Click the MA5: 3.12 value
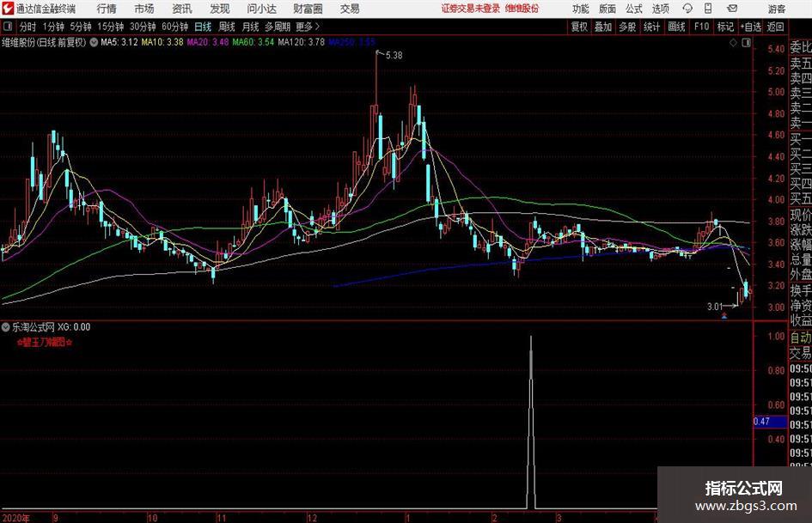Image resolution: width=812 pixels, height=523 pixels. (x=119, y=42)
